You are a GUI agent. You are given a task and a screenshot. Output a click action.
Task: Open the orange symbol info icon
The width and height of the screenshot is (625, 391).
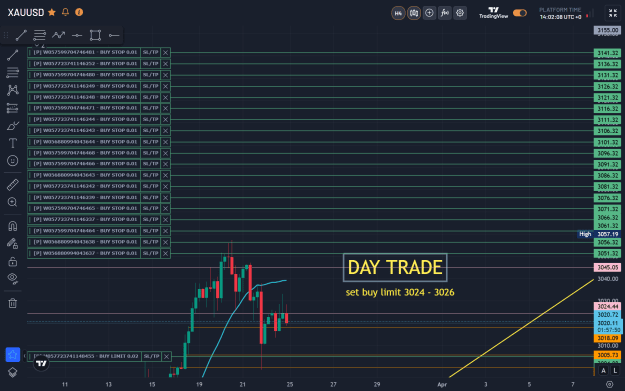[79, 12]
